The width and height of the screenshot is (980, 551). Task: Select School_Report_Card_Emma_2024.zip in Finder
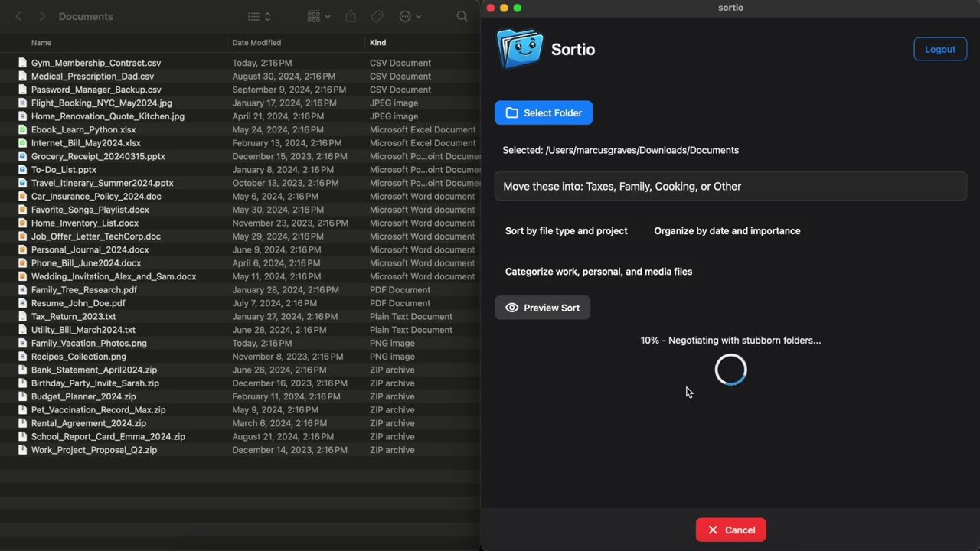(x=108, y=437)
